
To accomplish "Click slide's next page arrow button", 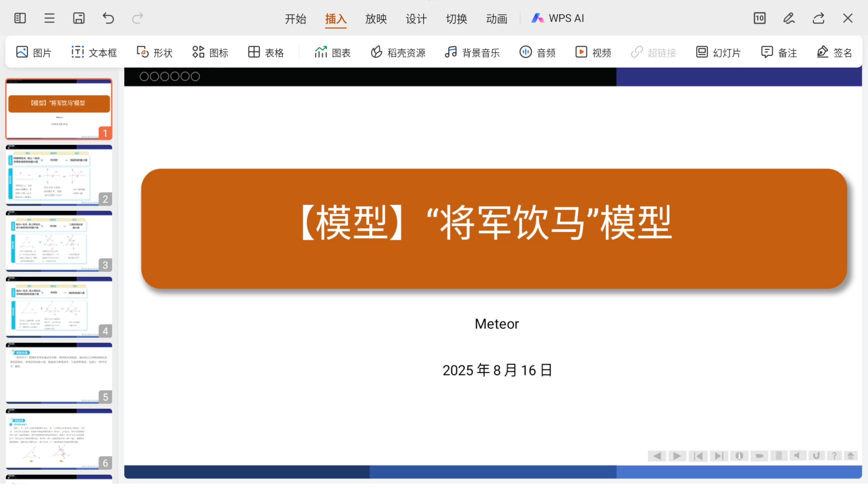I will (x=677, y=456).
